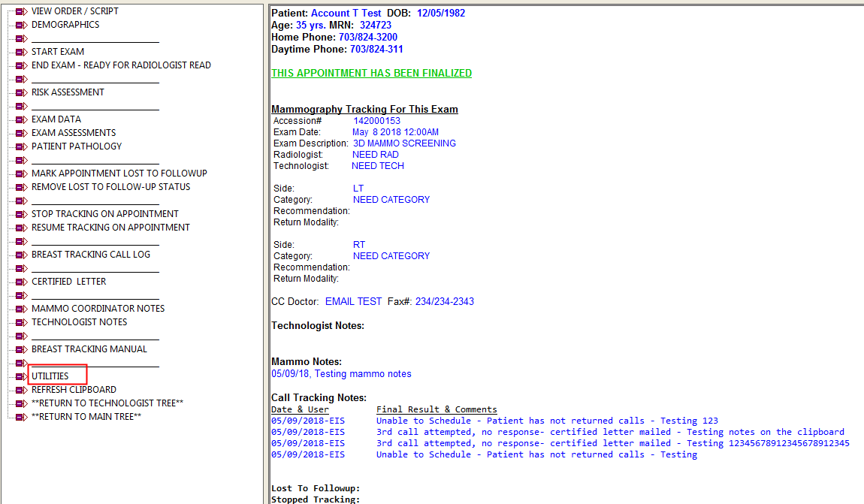Click the icon beside CERTIFIED LETTER

[x=22, y=282]
